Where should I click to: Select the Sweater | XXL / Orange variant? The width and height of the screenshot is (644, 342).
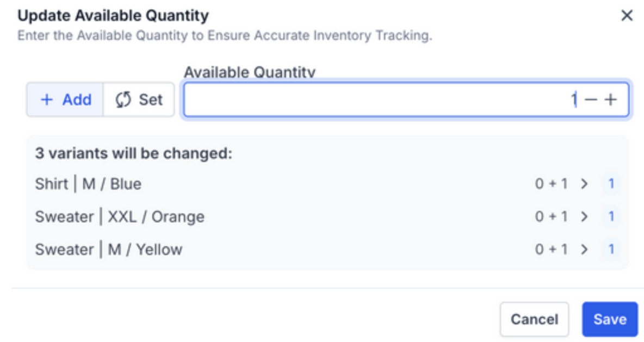pos(120,217)
